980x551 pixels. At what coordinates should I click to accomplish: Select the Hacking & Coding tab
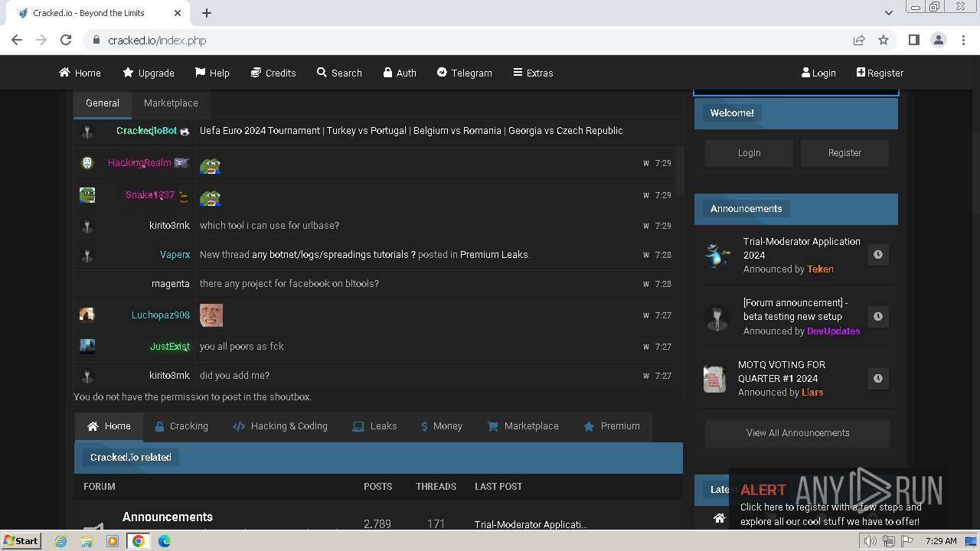(x=280, y=426)
